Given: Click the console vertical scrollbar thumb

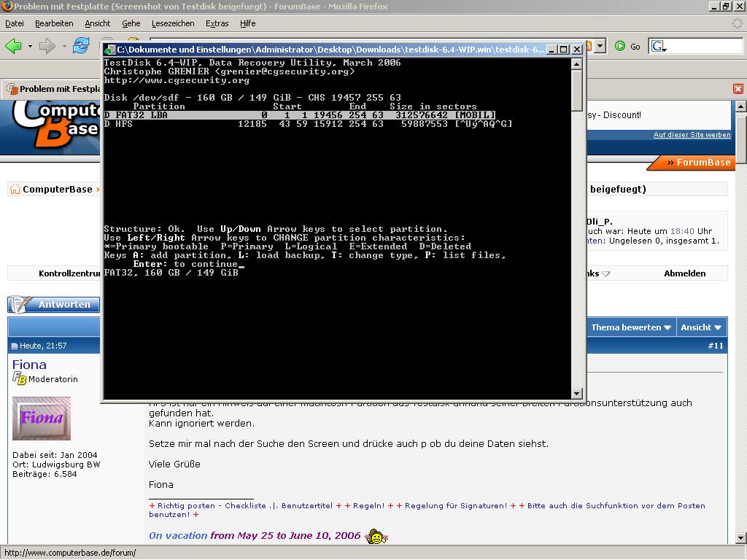Looking at the screenshot, I should 576,90.
